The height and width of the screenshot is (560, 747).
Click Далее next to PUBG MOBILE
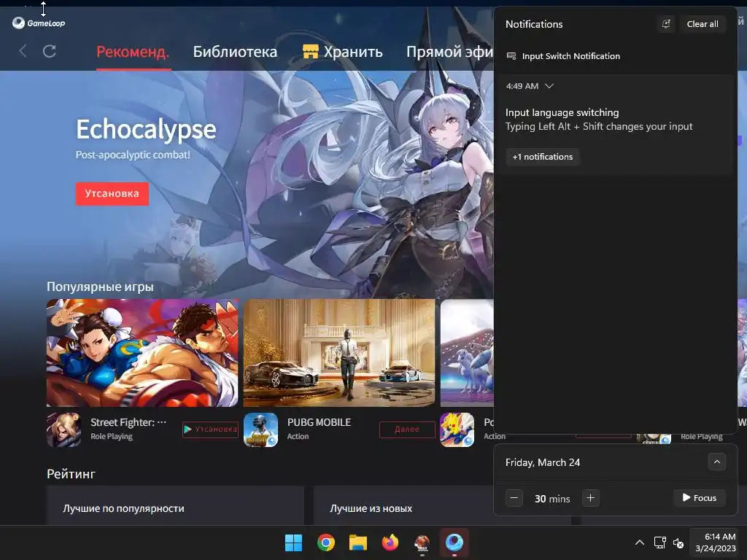tap(407, 429)
